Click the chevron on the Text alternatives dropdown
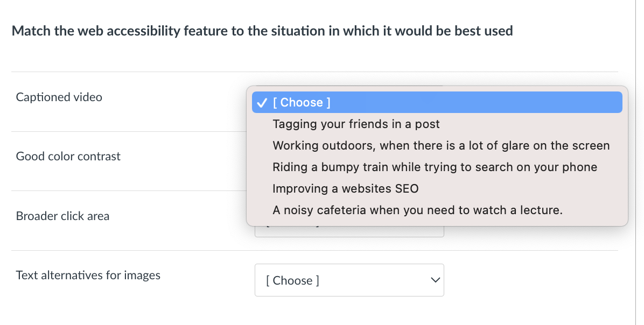Viewport: 644px width, 325px height. 434,280
